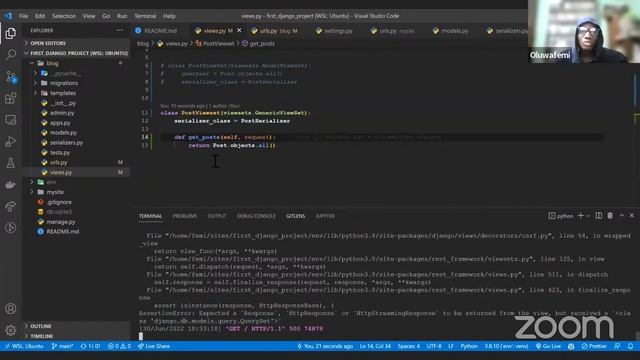Image resolution: width=640 pixels, height=360 pixels.
Task: Click the Python interpreter version indicator
Action: [x=506, y=346]
